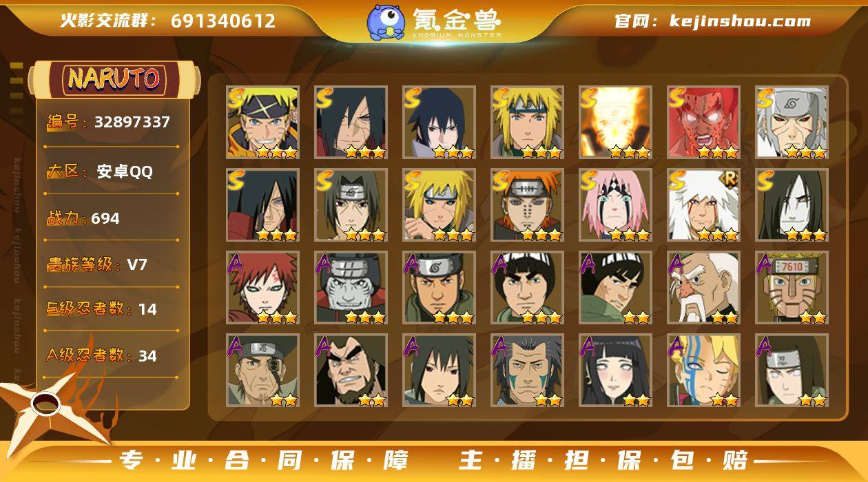
Task: Click the Khorium Monster blue mascot logo
Action: click(386, 22)
